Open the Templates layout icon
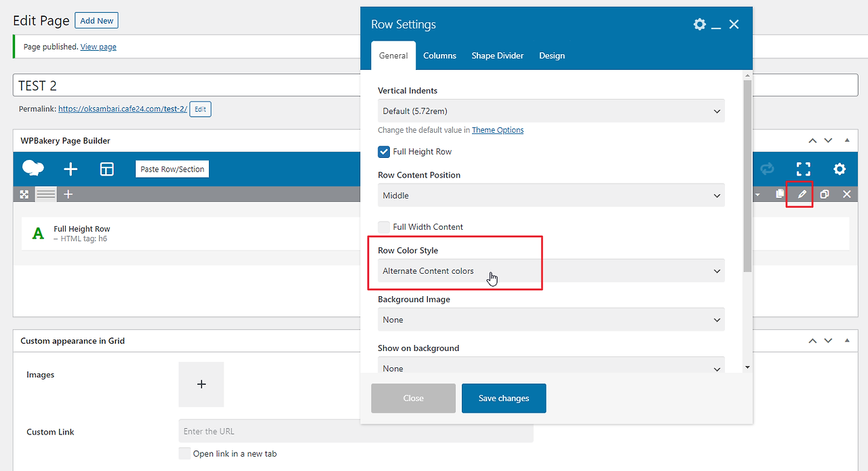The width and height of the screenshot is (868, 471). pyautogui.click(x=107, y=169)
